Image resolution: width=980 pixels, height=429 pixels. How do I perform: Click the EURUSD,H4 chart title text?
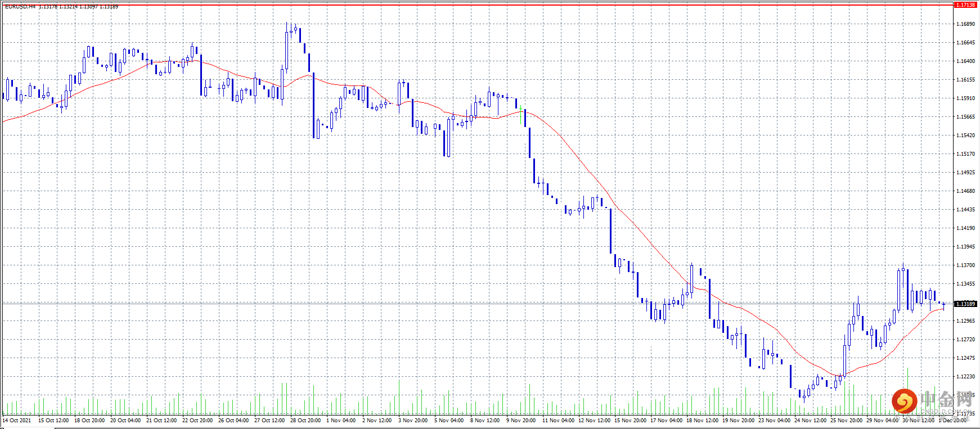coord(20,7)
